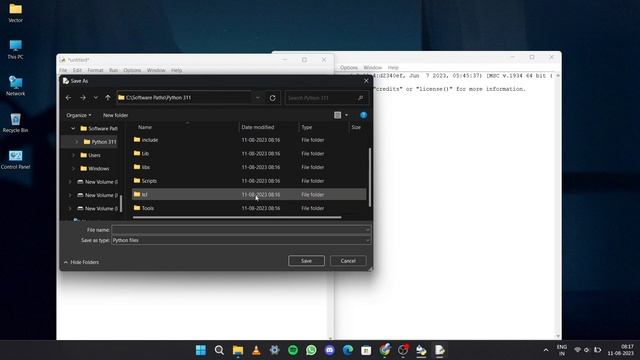Open This PC desktop icon
The image size is (640, 360).
point(16,49)
